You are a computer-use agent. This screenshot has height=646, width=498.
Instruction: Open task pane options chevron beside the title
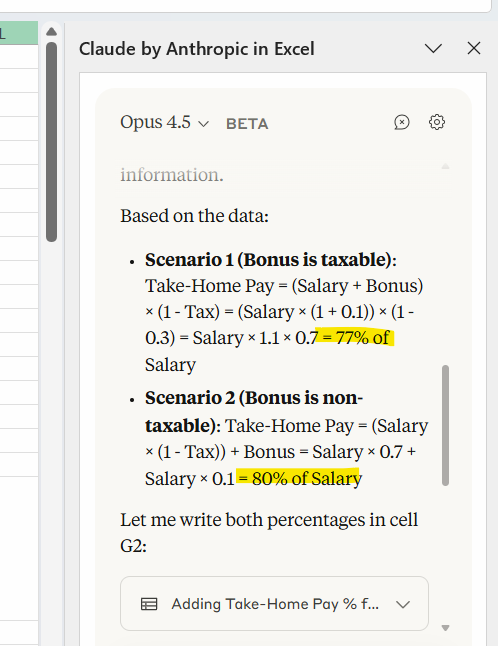[433, 49]
